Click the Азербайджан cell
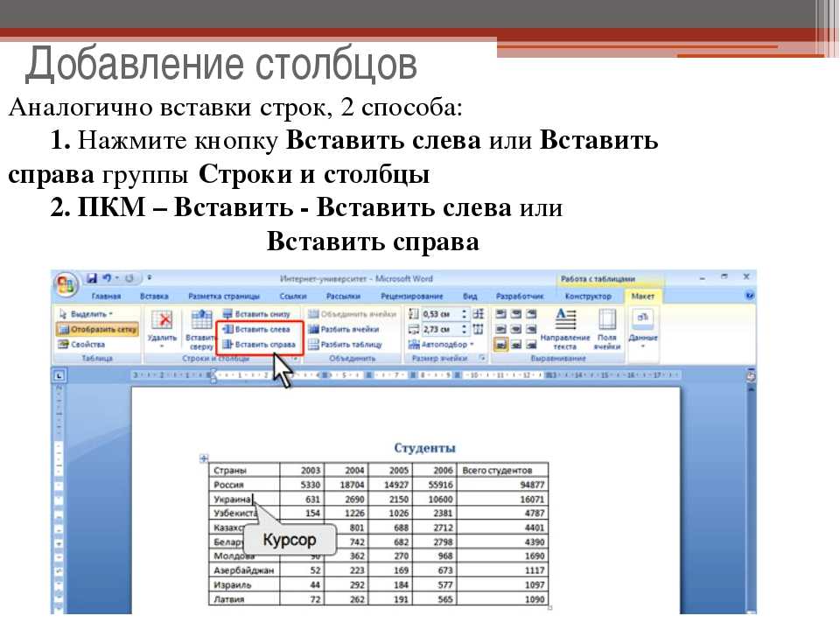Image resolution: width=840 pixels, height=630 pixels. click(244, 570)
